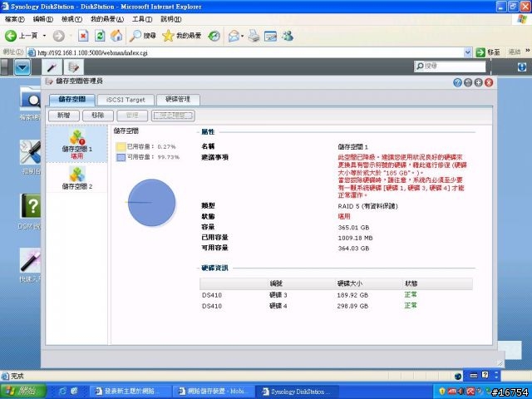Switch to 網路儲存裝置 taskbar window
The width and height of the screenshot is (532, 399).
click(x=213, y=392)
